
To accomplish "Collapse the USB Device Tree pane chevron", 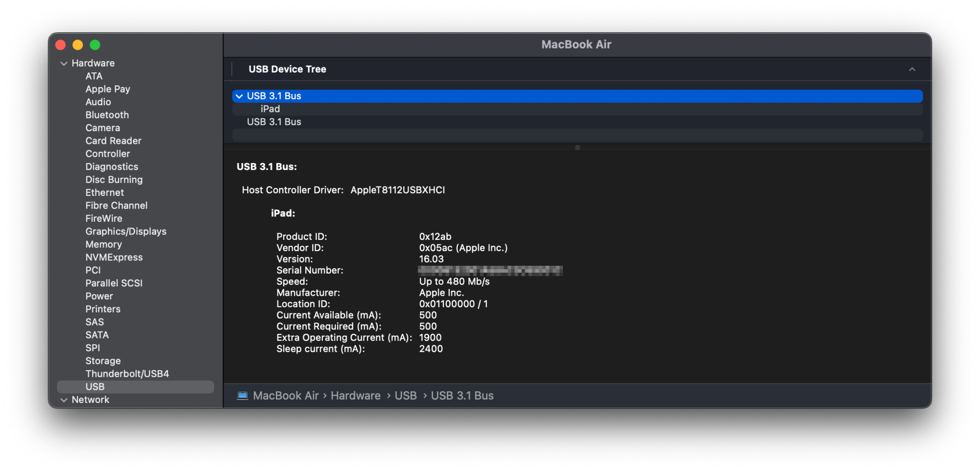I will point(912,70).
